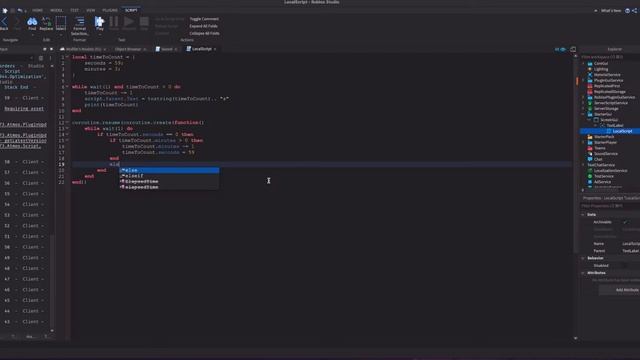Click Format Selection in the ribbon
The image size is (640, 360).
[x=80, y=25]
